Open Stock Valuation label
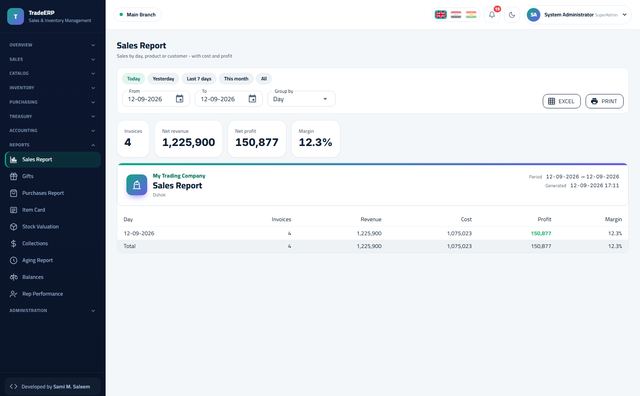640x396 pixels. click(40, 227)
